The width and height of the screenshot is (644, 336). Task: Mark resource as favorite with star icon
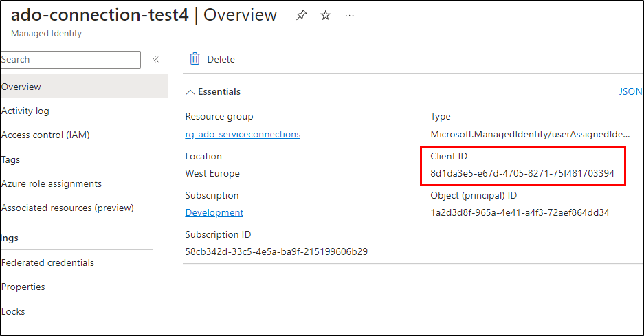tap(325, 15)
